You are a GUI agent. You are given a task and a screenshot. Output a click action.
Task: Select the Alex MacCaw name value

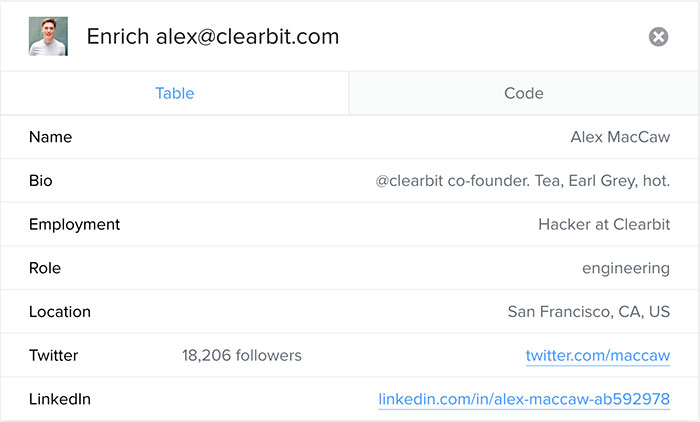point(620,137)
